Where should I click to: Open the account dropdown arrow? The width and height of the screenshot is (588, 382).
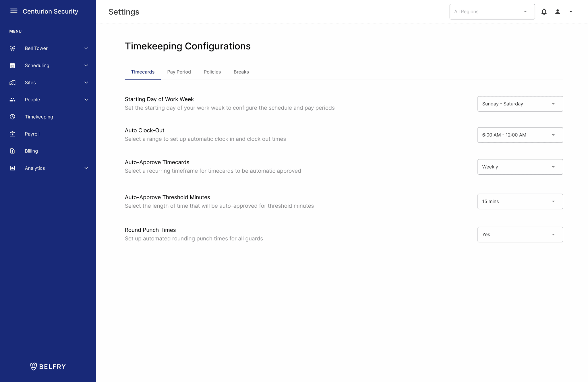[571, 12]
